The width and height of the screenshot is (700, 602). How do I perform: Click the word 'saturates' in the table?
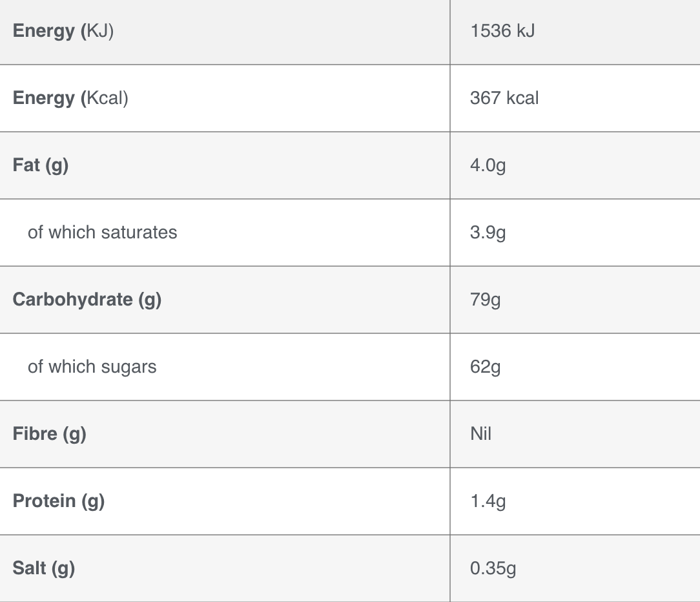pyautogui.click(x=139, y=233)
